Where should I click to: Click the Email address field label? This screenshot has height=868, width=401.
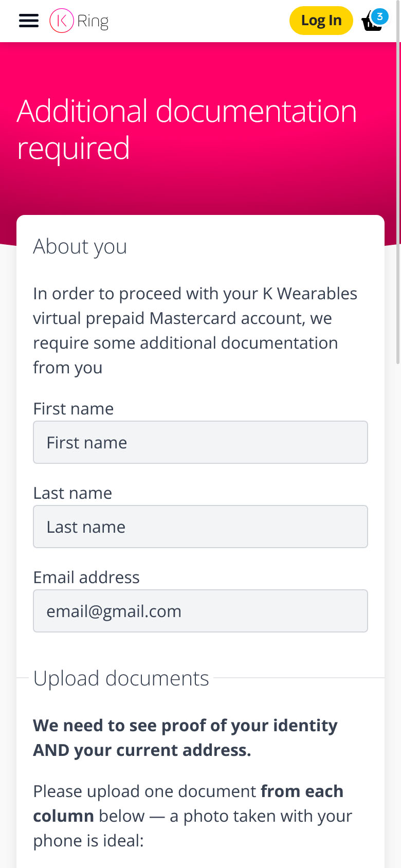point(86,577)
